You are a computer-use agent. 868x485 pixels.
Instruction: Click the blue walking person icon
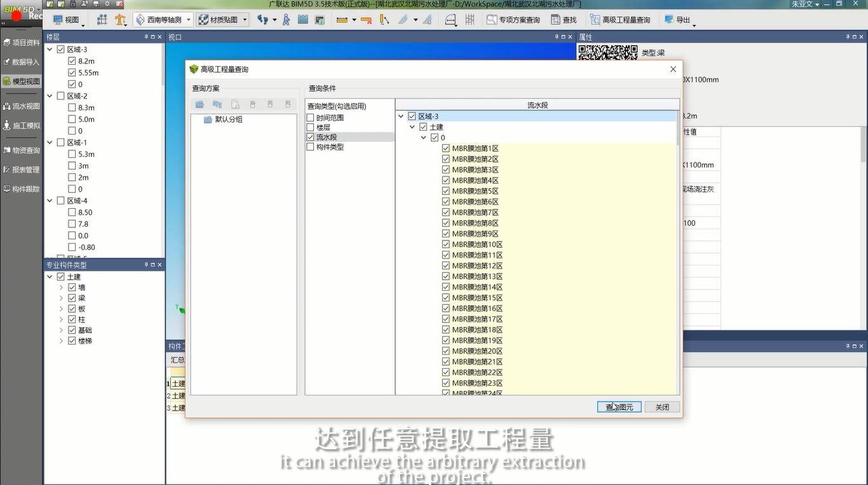click(286, 20)
